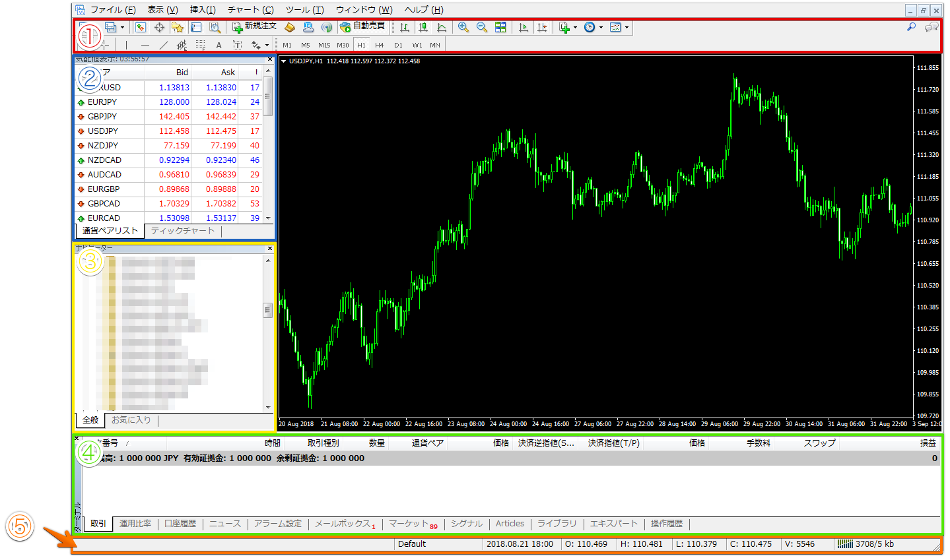Screen dimensions: 950x560
Task: Select the text label tool
Action: tap(237, 45)
